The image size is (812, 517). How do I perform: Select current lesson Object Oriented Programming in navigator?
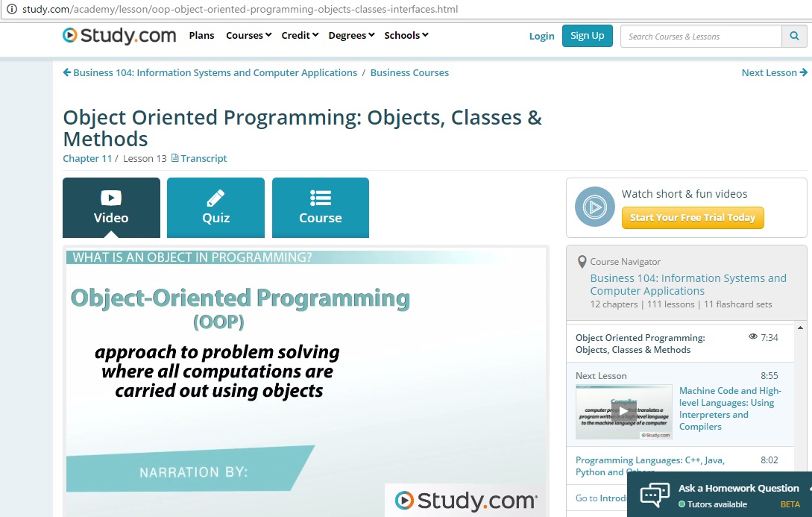click(x=640, y=343)
